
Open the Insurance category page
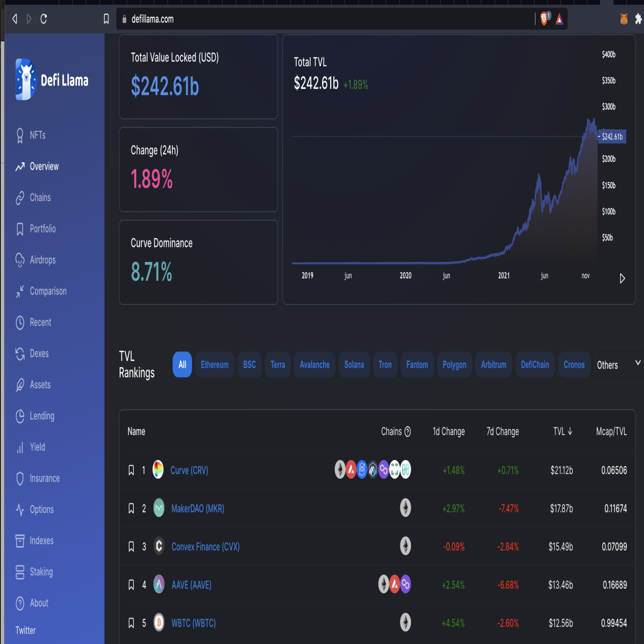[38, 478]
